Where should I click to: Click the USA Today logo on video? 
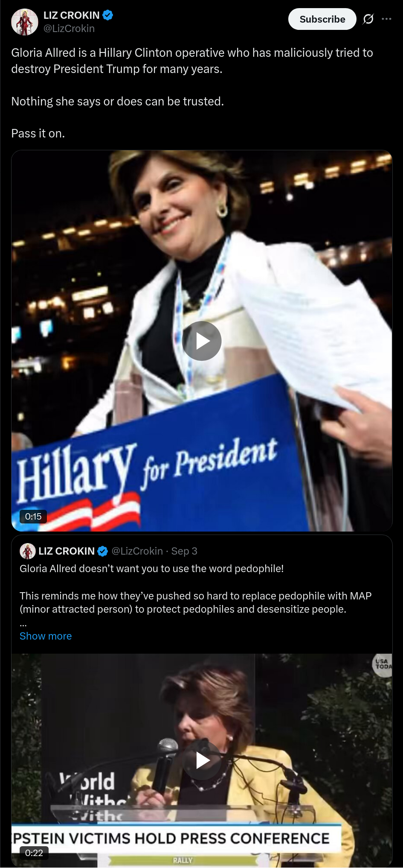pyautogui.click(x=383, y=665)
